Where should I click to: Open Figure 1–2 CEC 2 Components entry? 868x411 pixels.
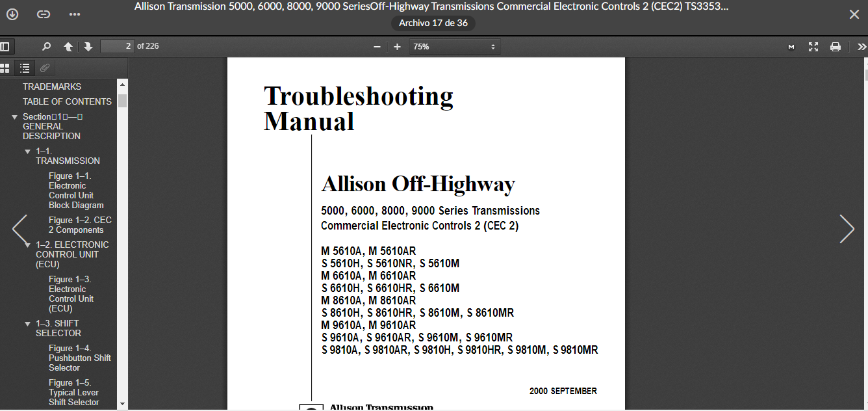point(80,225)
